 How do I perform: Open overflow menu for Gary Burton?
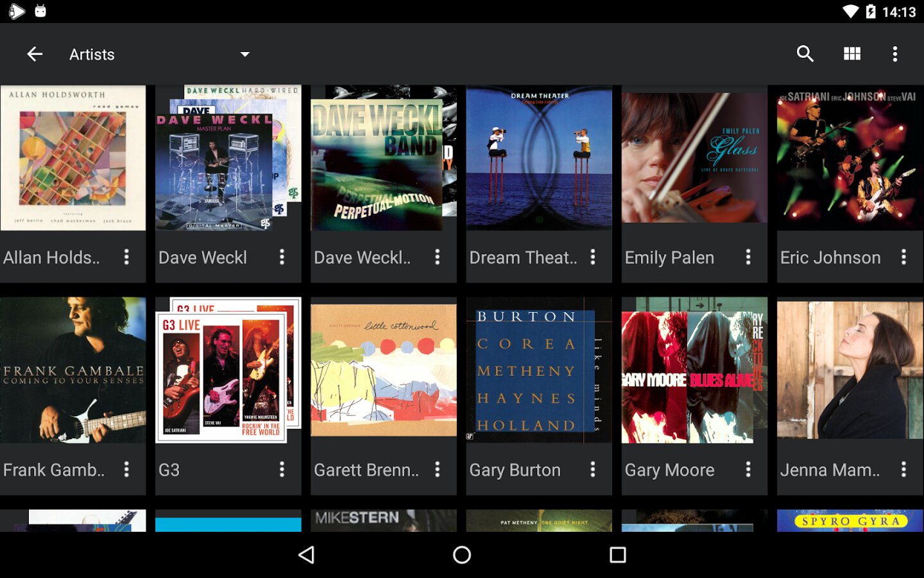pyautogui.click(x=593, y=469)
